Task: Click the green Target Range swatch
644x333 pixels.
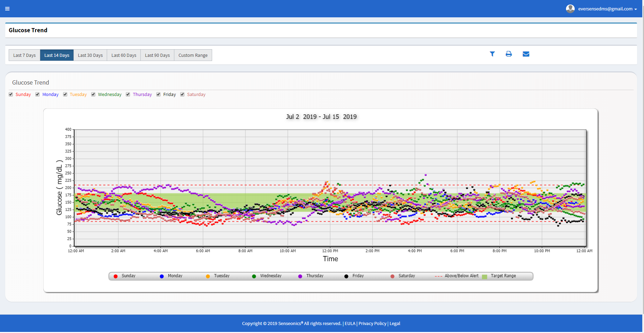Action: point(485,277)
